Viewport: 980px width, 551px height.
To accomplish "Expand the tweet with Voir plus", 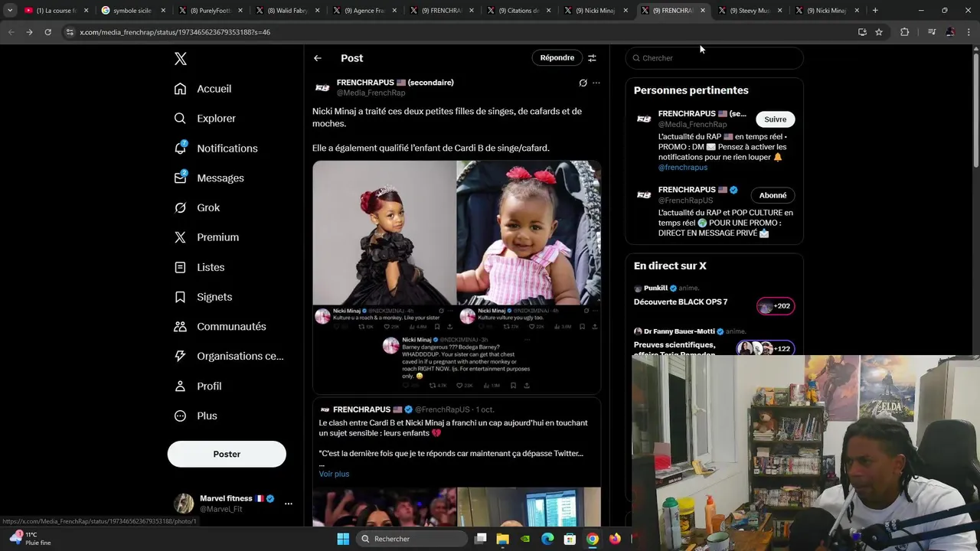I will 334,474.
